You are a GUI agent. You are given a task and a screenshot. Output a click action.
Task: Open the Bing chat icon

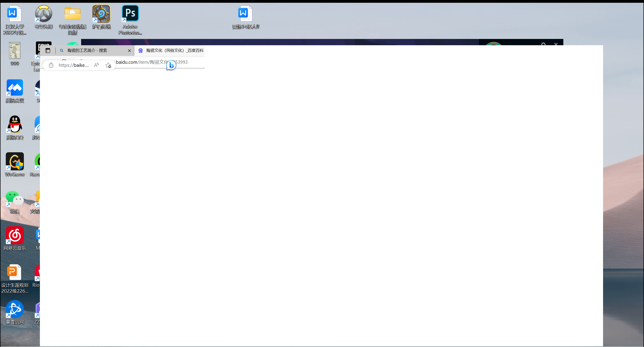pos(171,65)
